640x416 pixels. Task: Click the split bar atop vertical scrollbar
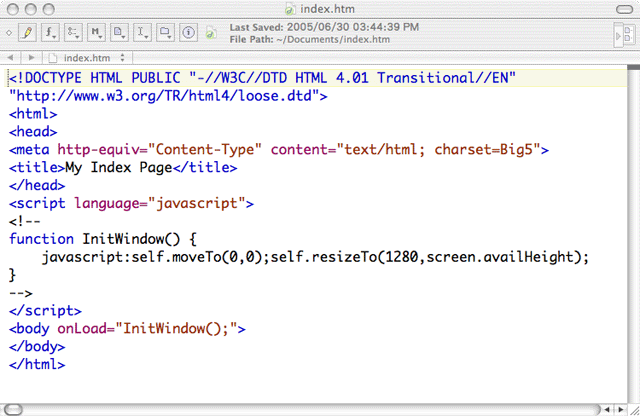[633, 67]
